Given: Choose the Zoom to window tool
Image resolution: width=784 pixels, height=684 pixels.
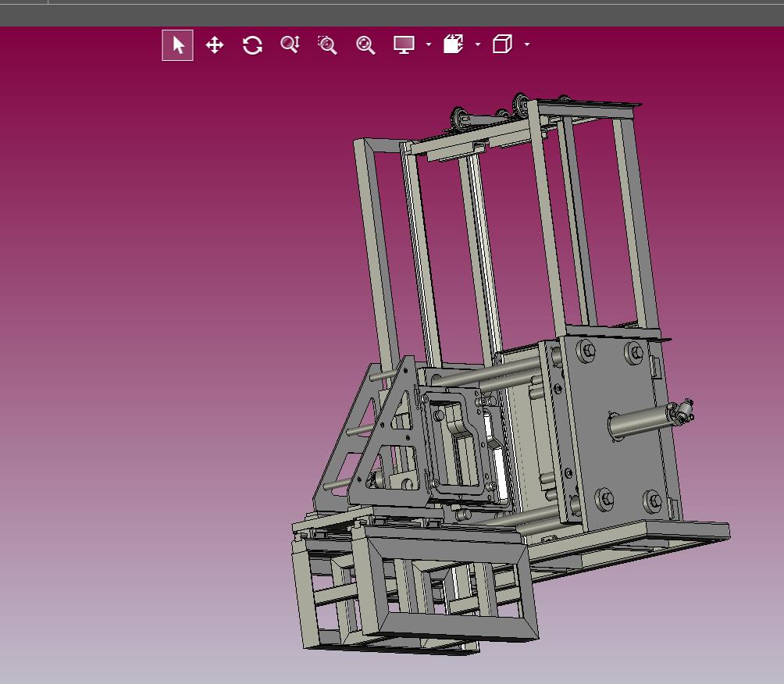Looking at the screenshot, I should tap(327, 45).
